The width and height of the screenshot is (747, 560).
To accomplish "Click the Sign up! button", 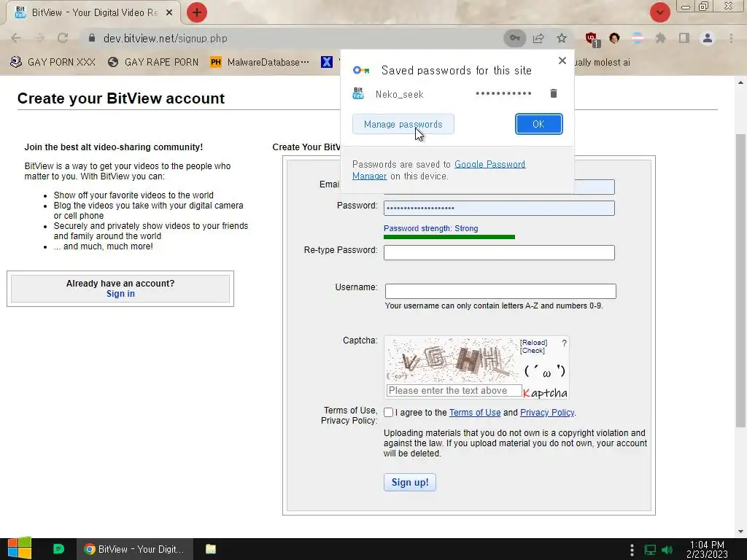I will [x=410, y=483].
